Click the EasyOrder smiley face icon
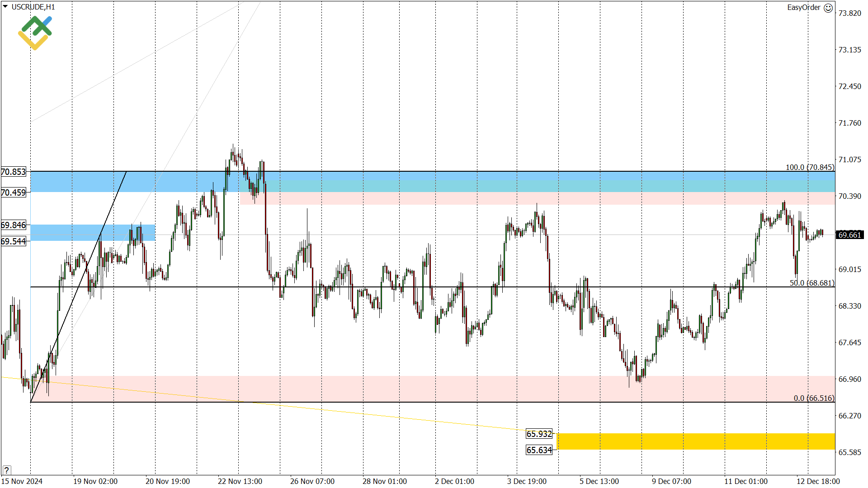This screenshot has height=488, width=868. tap(828, 8)
